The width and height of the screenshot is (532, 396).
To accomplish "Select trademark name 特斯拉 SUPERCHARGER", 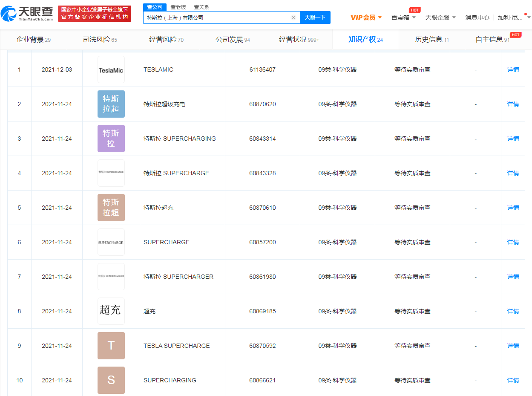I will click(178, 277).
